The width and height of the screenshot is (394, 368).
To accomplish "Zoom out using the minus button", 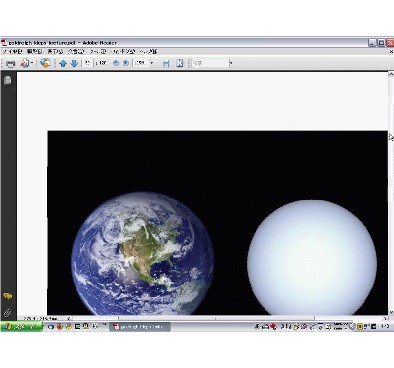I will tap(116, 63).
